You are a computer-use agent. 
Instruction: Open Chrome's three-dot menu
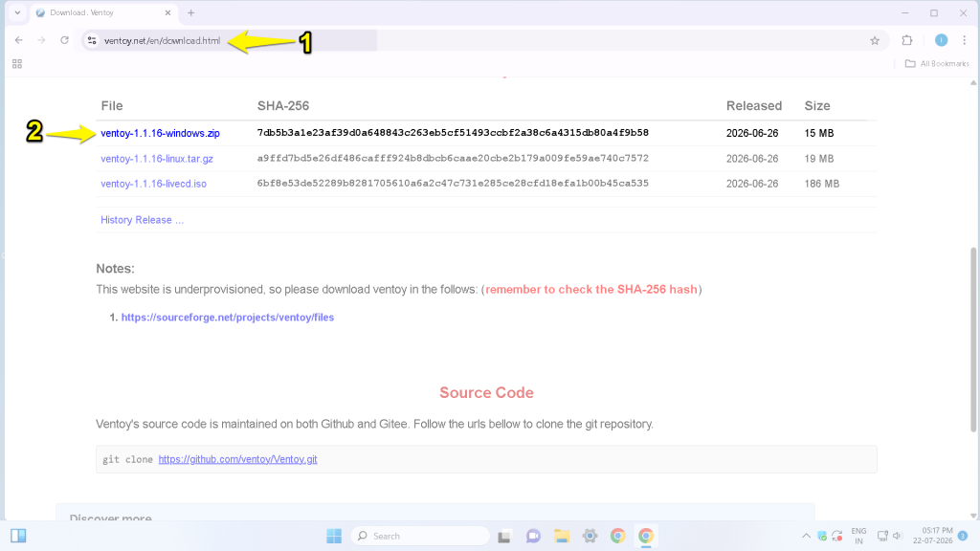(x=965, y=40)
